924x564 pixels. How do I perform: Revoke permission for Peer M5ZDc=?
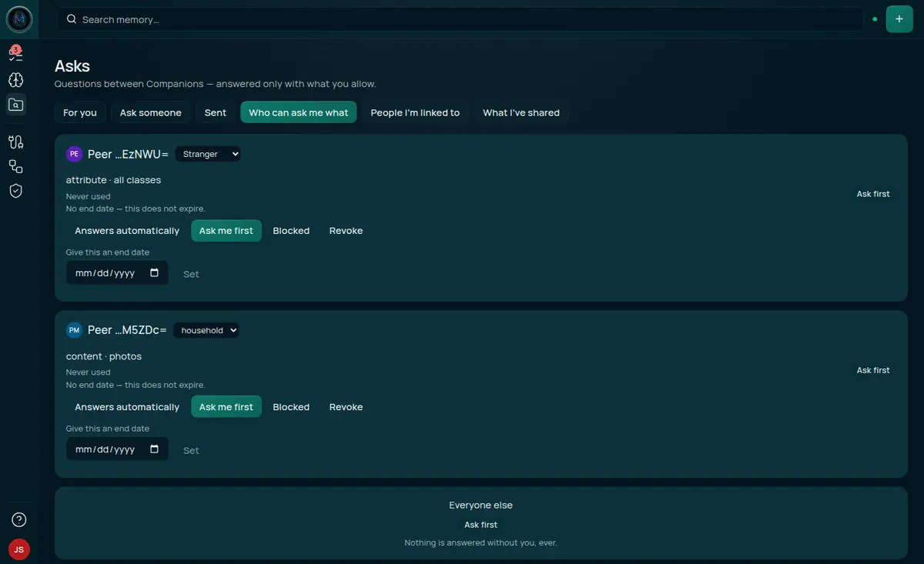346,407
